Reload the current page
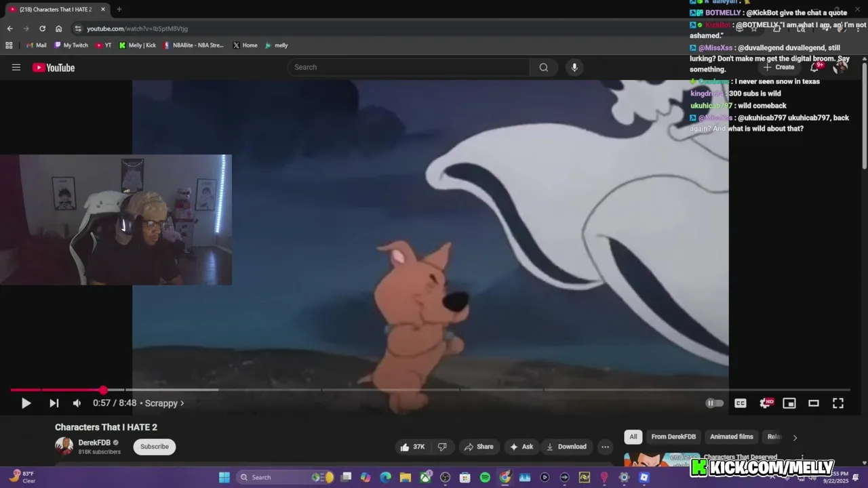The image size is (868, 488). (42, 28)
